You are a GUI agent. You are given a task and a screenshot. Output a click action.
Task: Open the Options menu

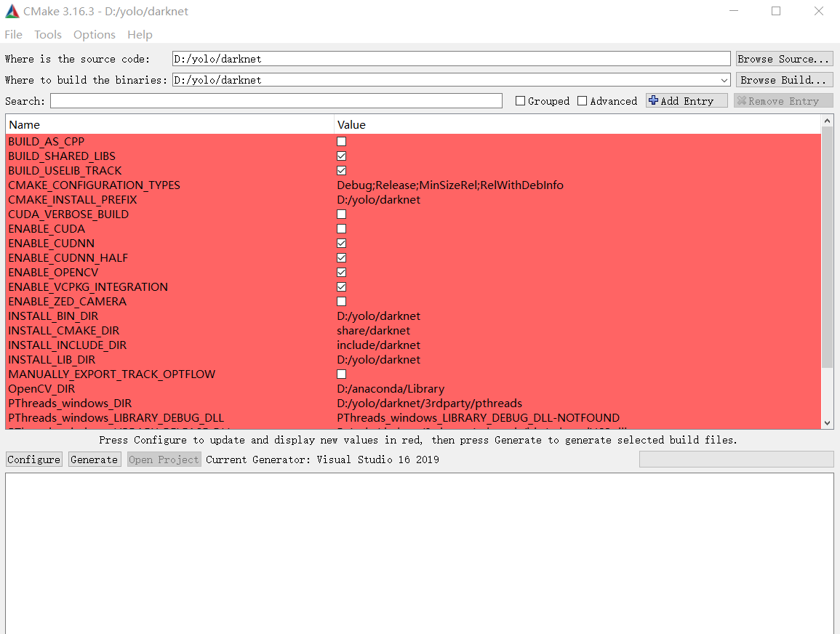(x=94, y=34)
